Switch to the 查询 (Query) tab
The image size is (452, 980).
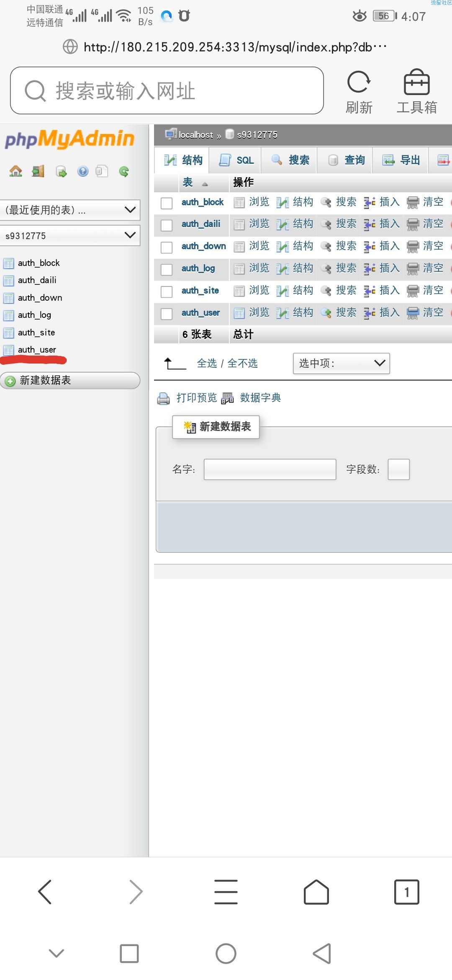(x=346, y=160)
